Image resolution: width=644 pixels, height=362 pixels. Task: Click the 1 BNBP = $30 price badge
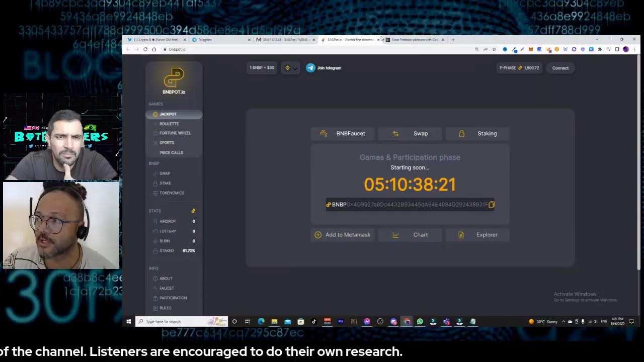pyautogui.click(x=262, y=68)
